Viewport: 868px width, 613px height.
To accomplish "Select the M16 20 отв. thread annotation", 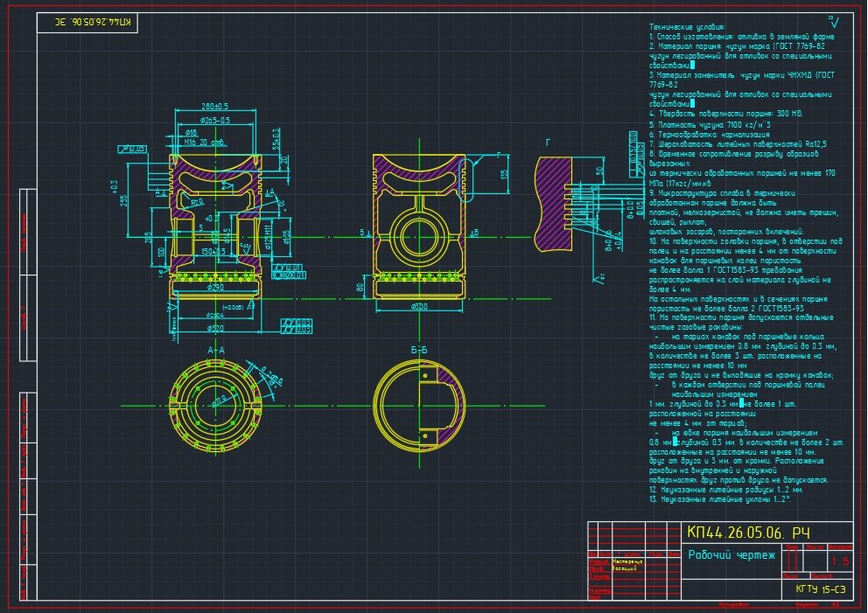I will (x=204, y=142).
